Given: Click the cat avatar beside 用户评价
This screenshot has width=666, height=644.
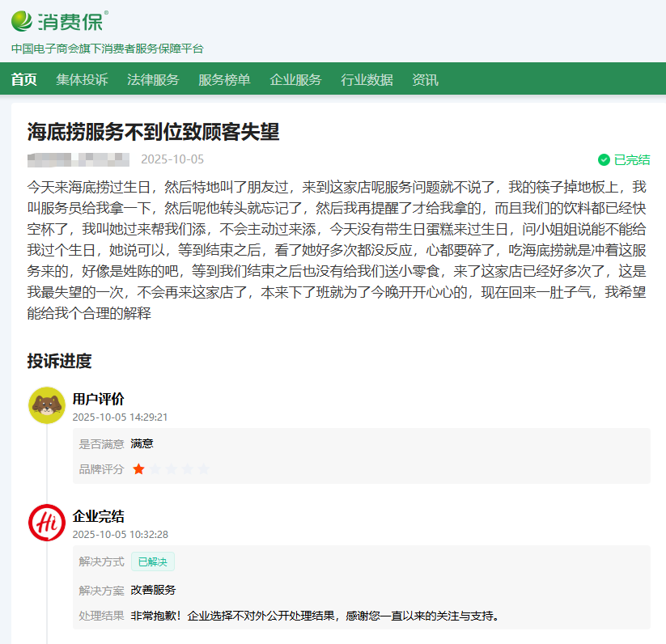Looking at the screenshot, I should (47, 407).
